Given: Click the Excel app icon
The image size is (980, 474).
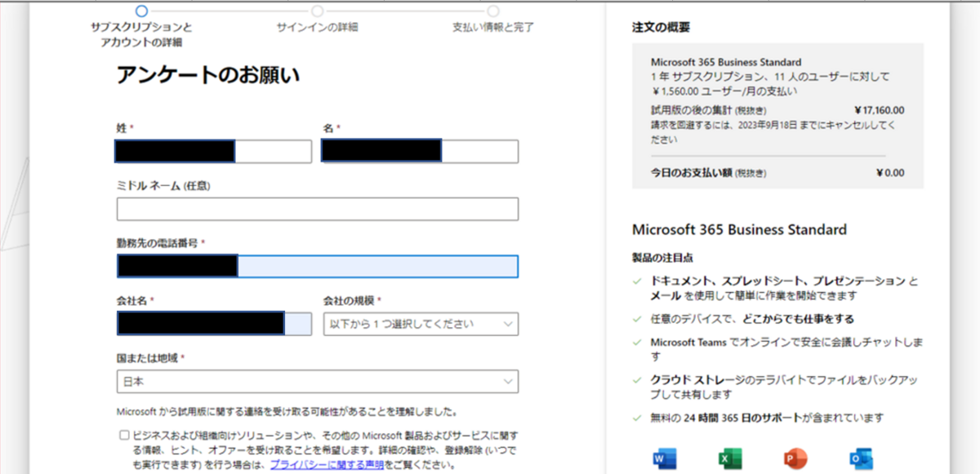Looking at the screenshot, I should pos(730,458).
